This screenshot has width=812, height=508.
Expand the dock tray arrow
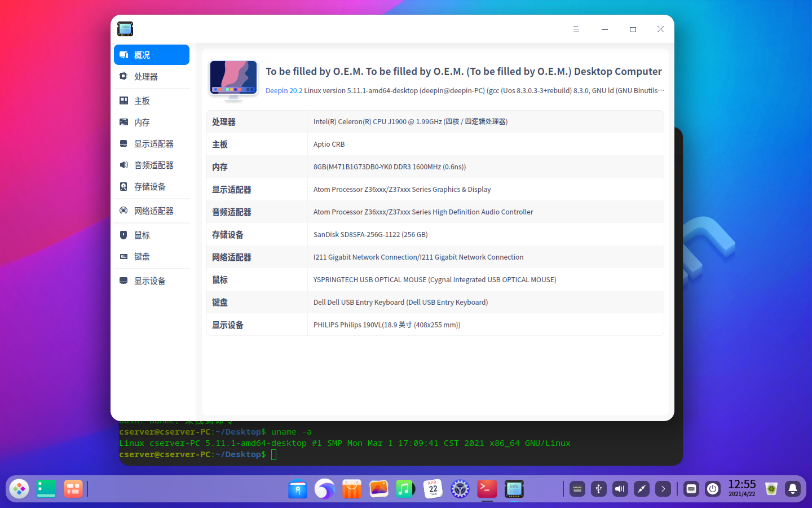pyautogui.click(x=663, y=489)
